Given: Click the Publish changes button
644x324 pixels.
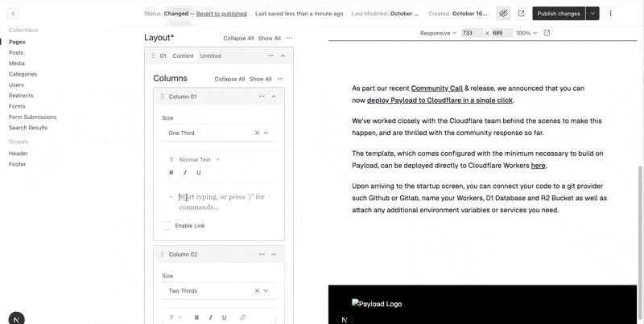Looking at the screenshot, I should (x=558, y=14).
